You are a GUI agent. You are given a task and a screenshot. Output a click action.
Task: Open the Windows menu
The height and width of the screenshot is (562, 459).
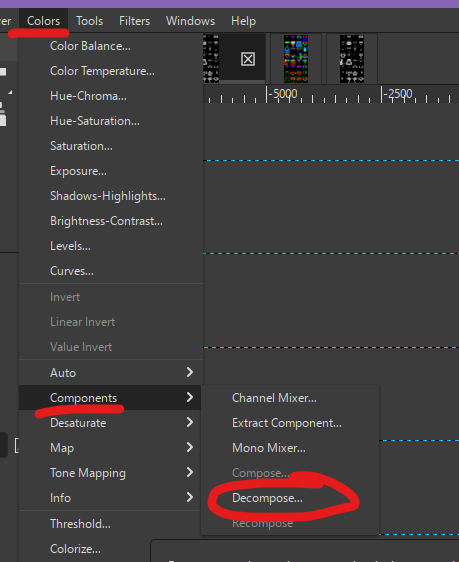[x=190, y=21]
